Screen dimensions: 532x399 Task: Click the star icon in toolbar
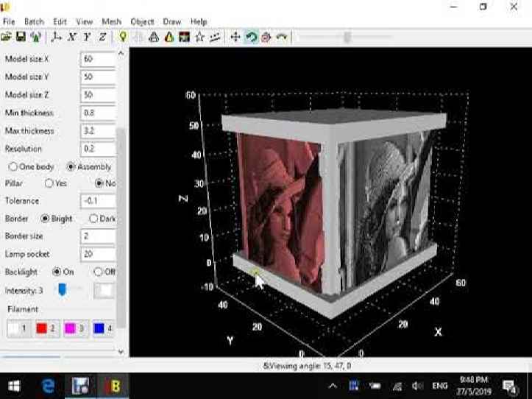pyautogui.click(x=199, y=37)
